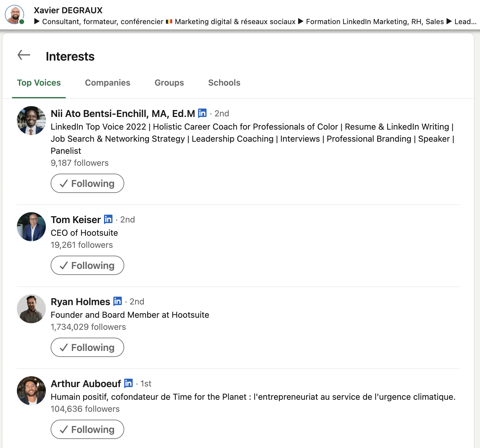Open the Schools tab

click(224, 83)
